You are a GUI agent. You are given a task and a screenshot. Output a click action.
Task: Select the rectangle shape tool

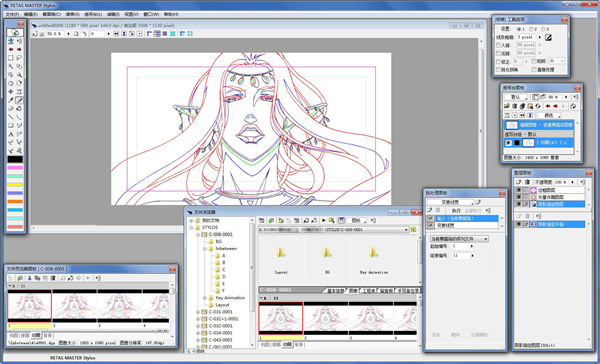(11, 125)
